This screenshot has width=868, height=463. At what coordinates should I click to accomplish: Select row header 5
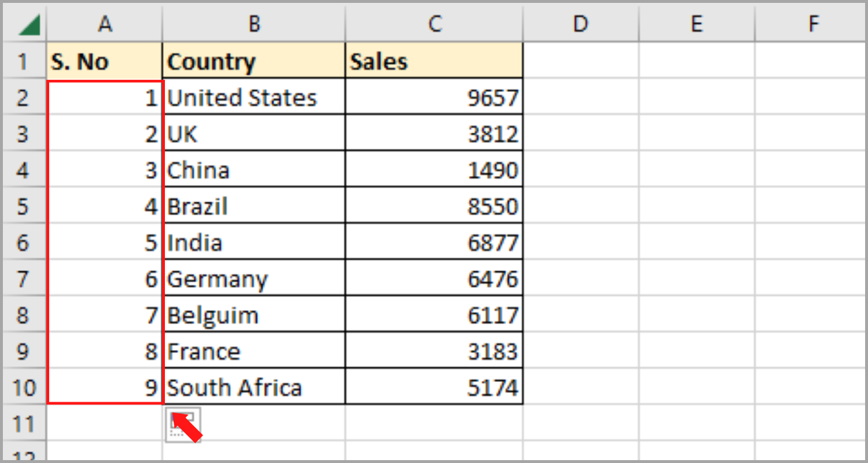pyautogui.click(x=24, y=205)
